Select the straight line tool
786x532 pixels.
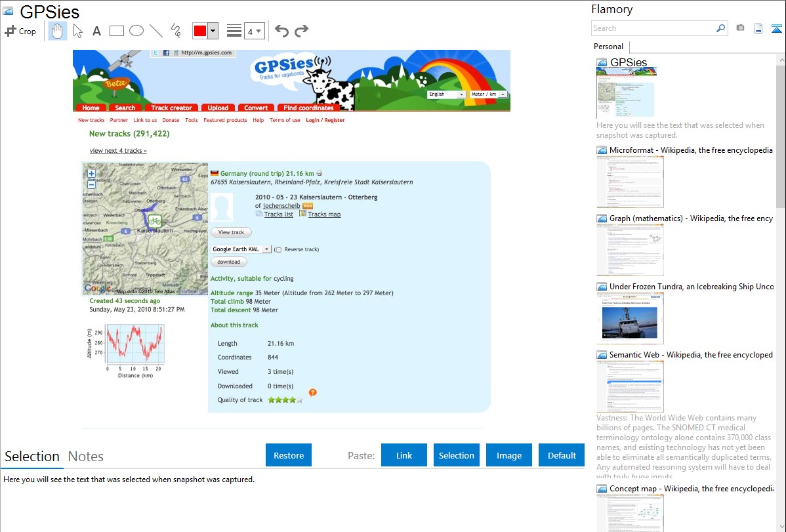156,31
